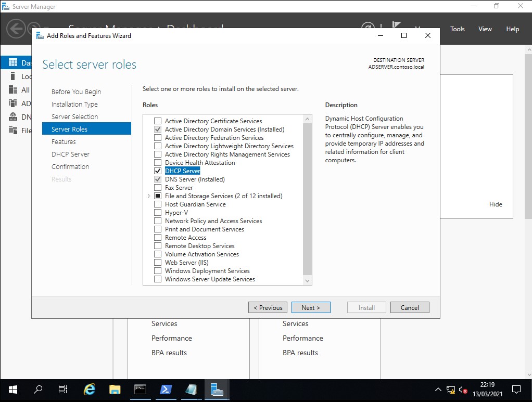Open the notification center icon
This screenshot has width=532, height=402.
click(516, 389)
